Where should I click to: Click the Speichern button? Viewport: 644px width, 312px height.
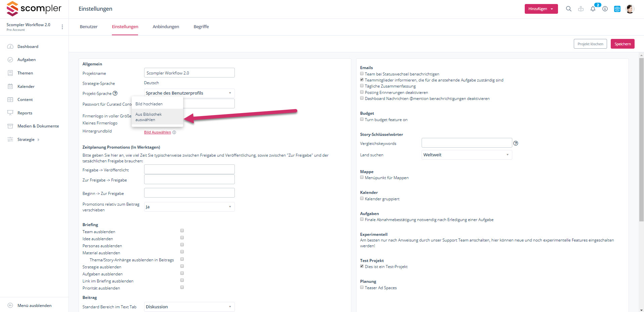[622, 44]
